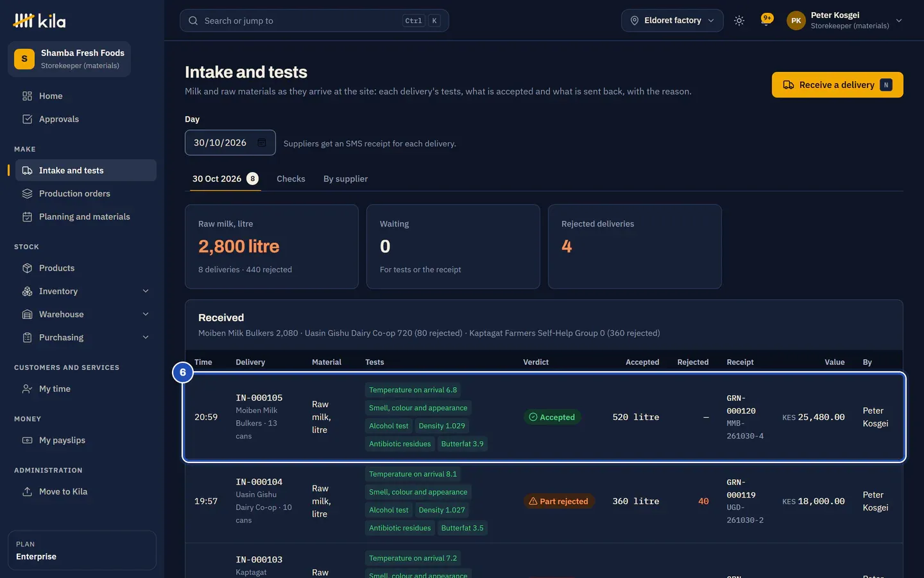The image size is (924, 578).
Task: Open My payslips
Action: [x=86, y=441]
